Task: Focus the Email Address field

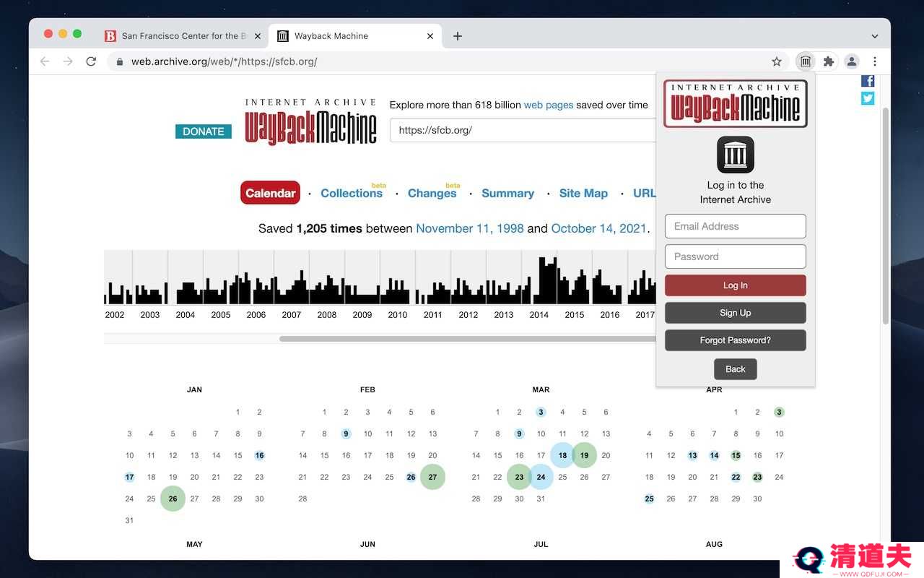Action: coord(735,226)
